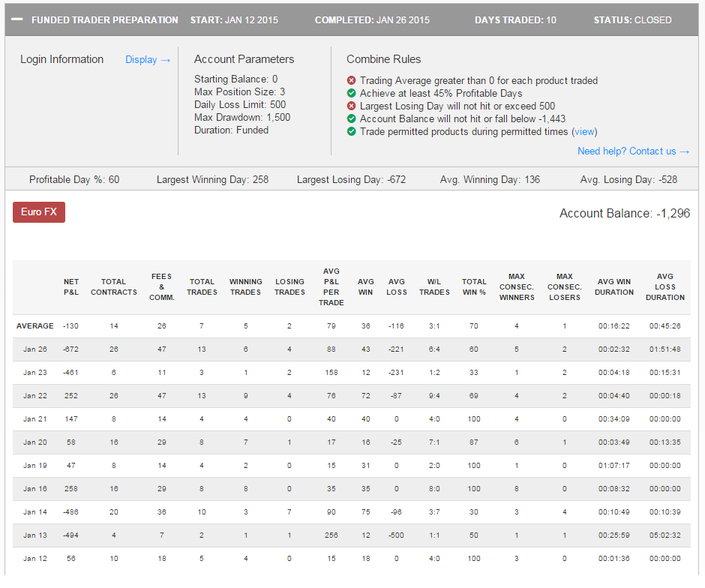Select the AVERAGE row label
This screenshot has height=588, width=705.
click(x=35, y=326)
